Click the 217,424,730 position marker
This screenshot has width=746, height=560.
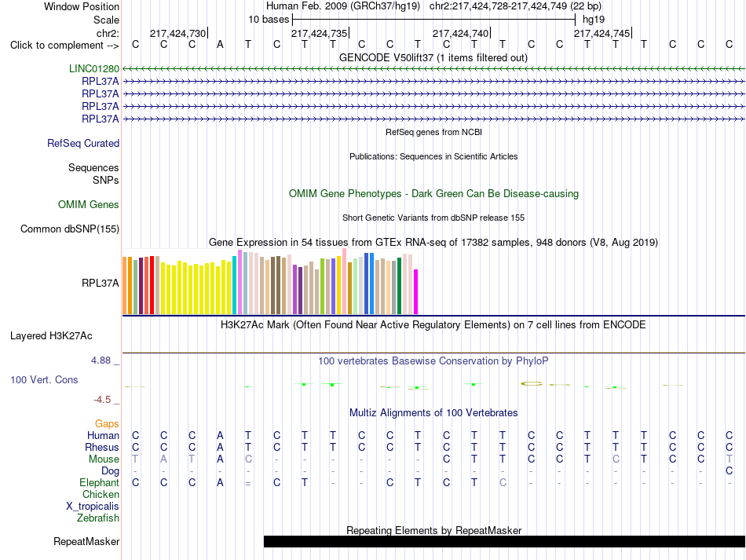pyautogui.click(x=178, y=33)
